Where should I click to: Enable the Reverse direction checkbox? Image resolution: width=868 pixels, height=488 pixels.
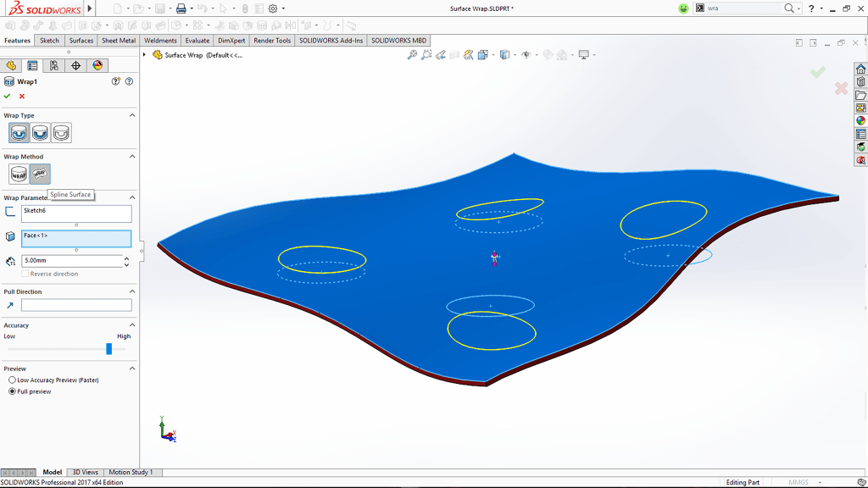(25, 274)
